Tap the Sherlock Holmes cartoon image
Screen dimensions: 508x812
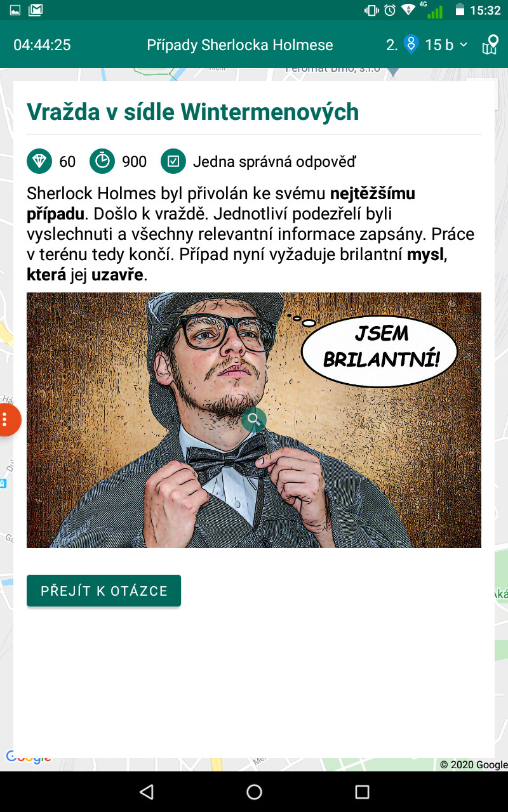click(x=254, y=420)
